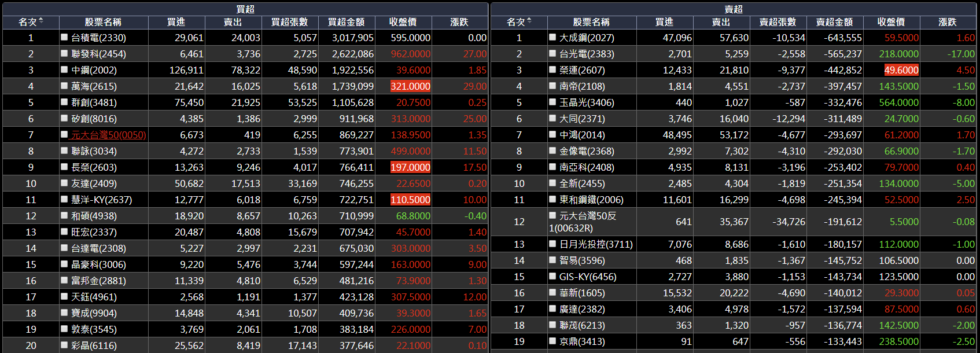This screenshot has height=353, width=980.
Task: Click the stock name 旺宏(2337)
Action: click(x=94, y=232)
